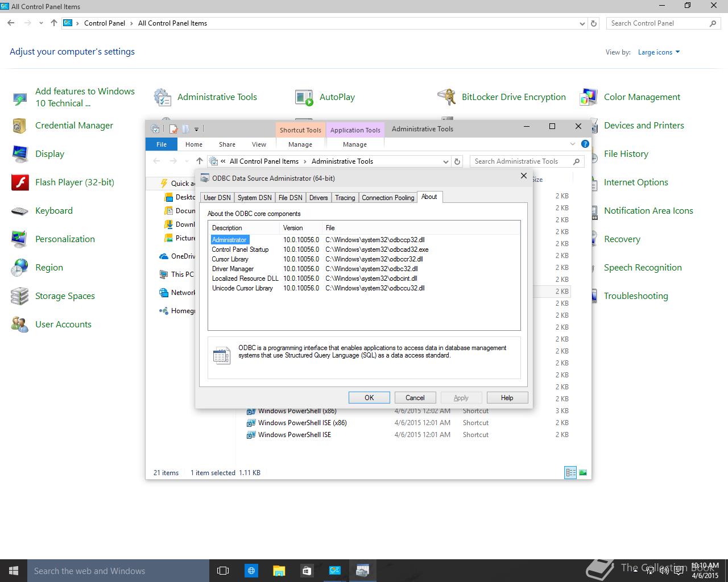Image resolution: width=728 pixels, height=582 pixels.
Task: Open File Explorer from the taskbar
Action: [x=279, y=571]
